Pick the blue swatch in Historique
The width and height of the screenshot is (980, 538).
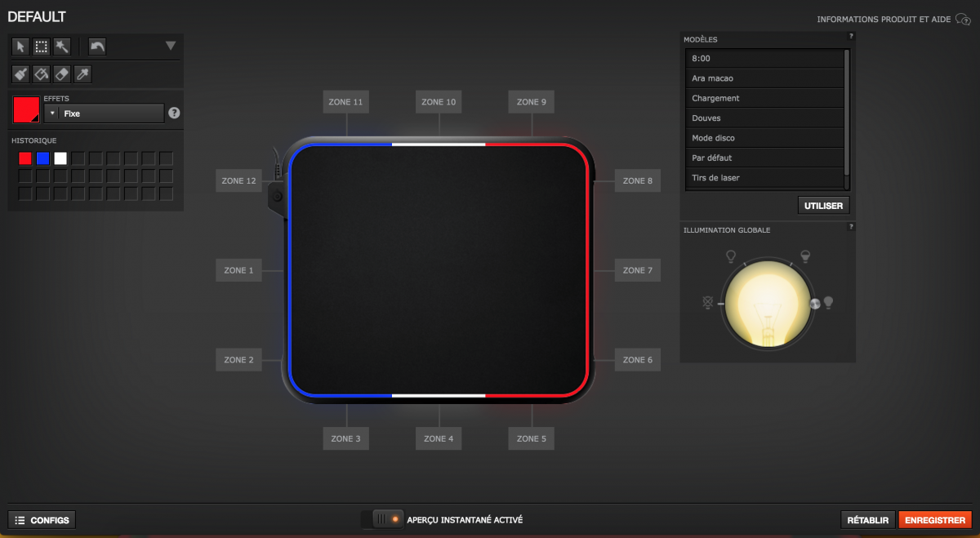(x=42, y=158)
